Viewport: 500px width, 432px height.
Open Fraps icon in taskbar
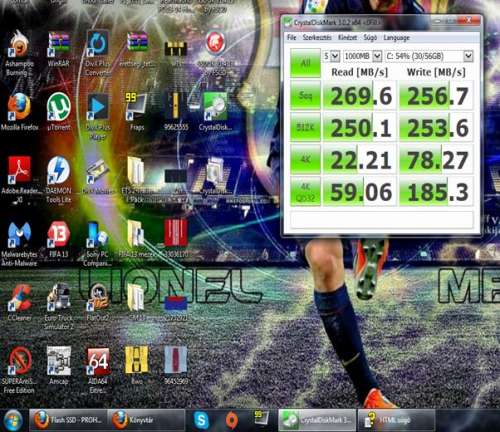[262, 419]
